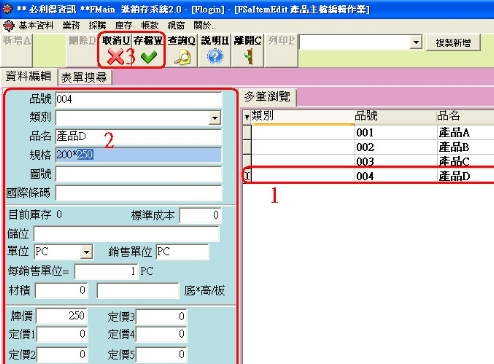Click the 定價4 input field

click(161, 334)
